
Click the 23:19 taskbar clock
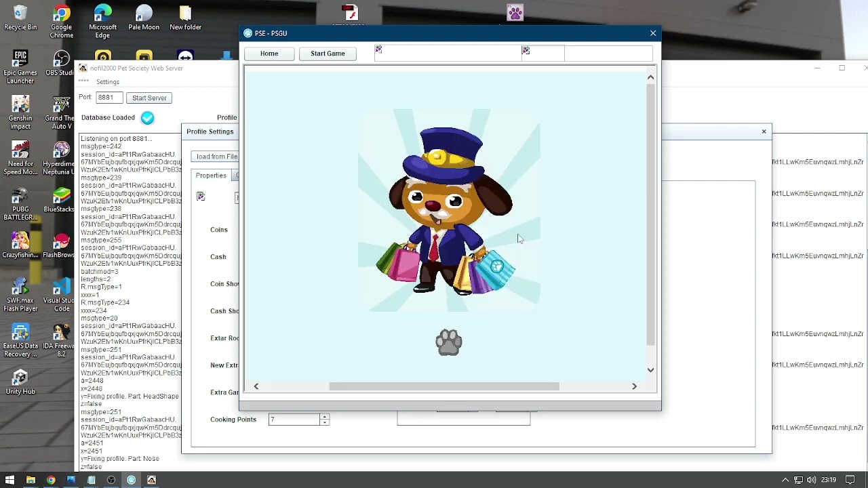pyautogui.click(x=829, y=480)
